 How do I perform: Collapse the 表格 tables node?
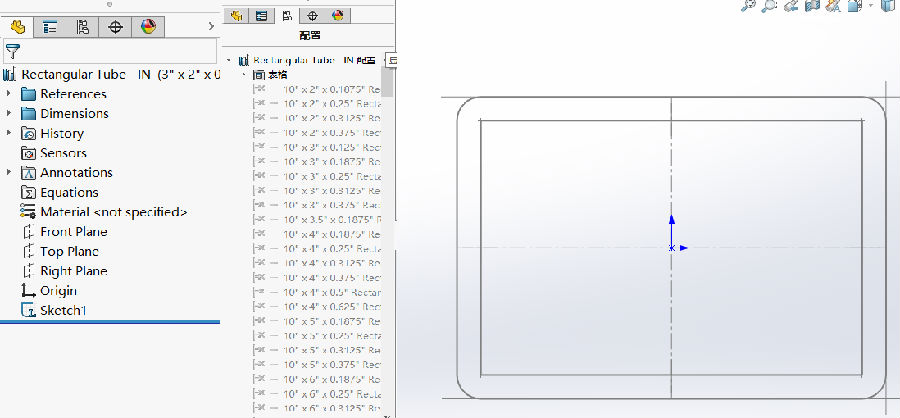tap(243, 75)
